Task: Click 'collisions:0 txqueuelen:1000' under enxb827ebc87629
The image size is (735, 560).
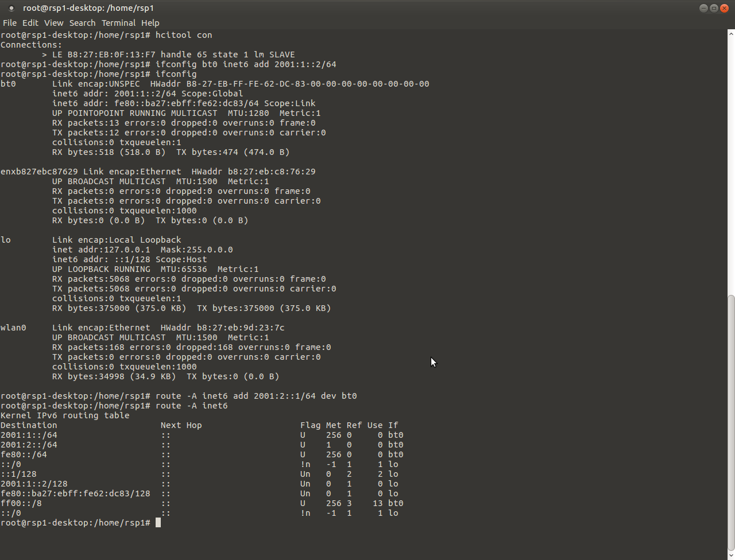Action: pos(125,211)
